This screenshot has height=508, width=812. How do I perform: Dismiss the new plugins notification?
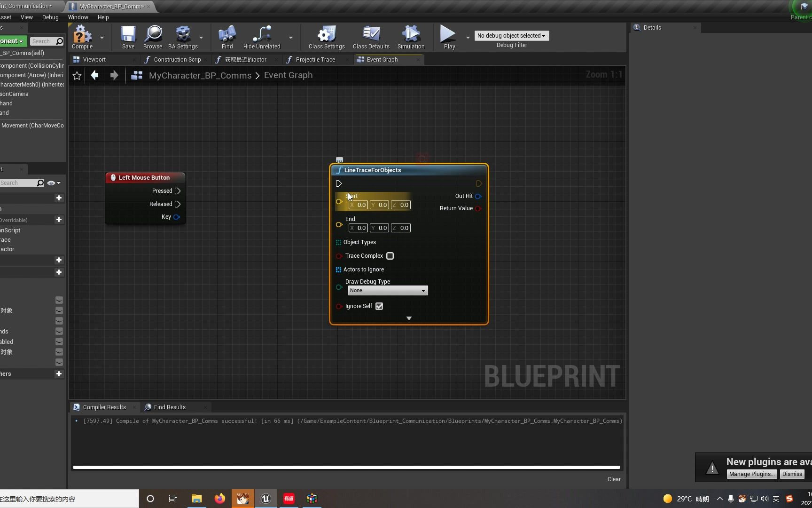(x=791, y=474)
